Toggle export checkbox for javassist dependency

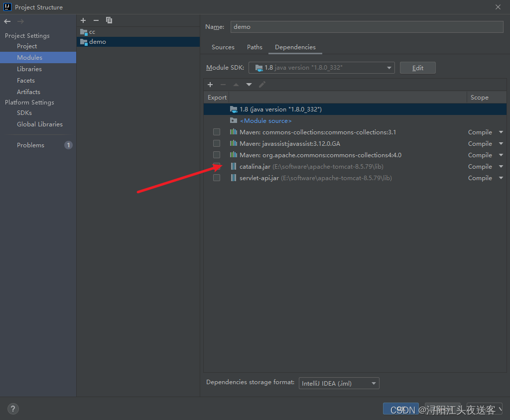[217, 144]
